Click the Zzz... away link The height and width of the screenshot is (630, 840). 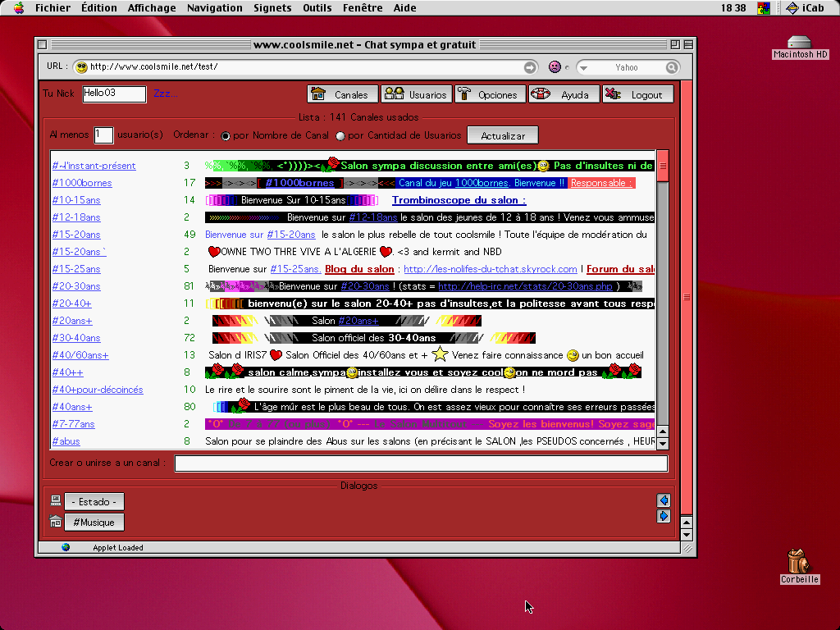coord(165,94)
